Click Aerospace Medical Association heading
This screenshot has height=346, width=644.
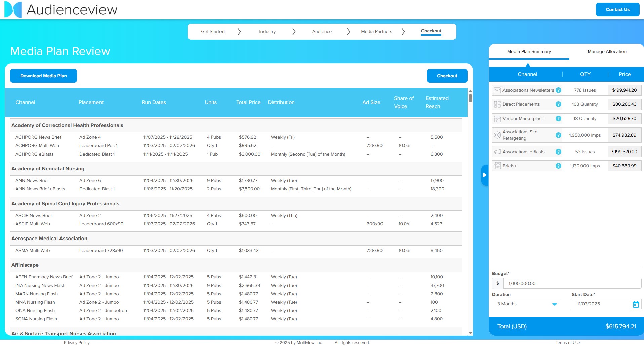pyautogui.click(x=49, y=239)
